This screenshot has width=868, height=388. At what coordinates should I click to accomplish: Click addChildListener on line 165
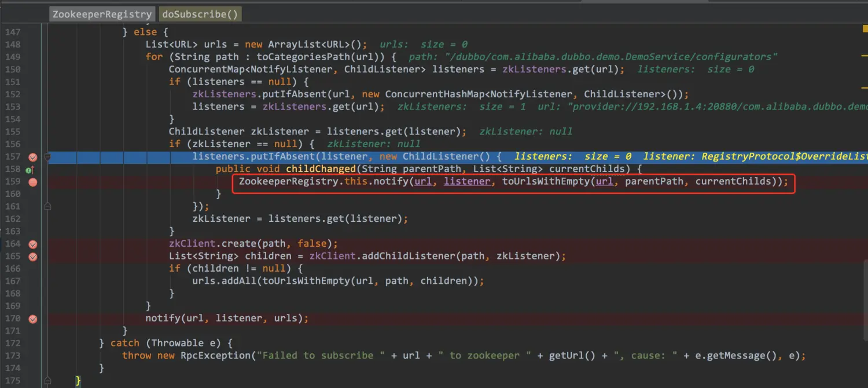(409, 256)
